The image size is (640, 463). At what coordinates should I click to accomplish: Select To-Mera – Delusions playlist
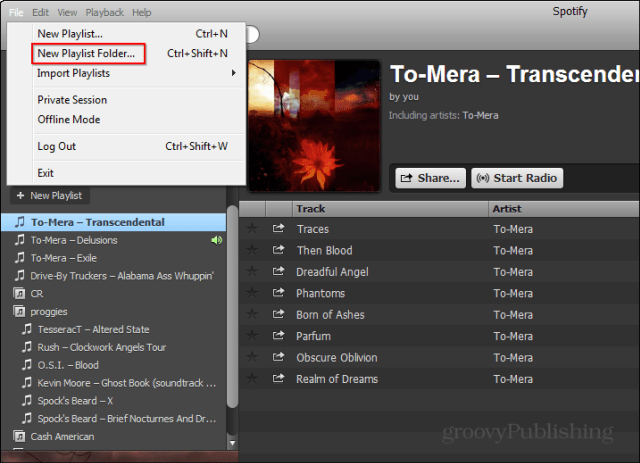pyautogui.click(x=113, y=240)
